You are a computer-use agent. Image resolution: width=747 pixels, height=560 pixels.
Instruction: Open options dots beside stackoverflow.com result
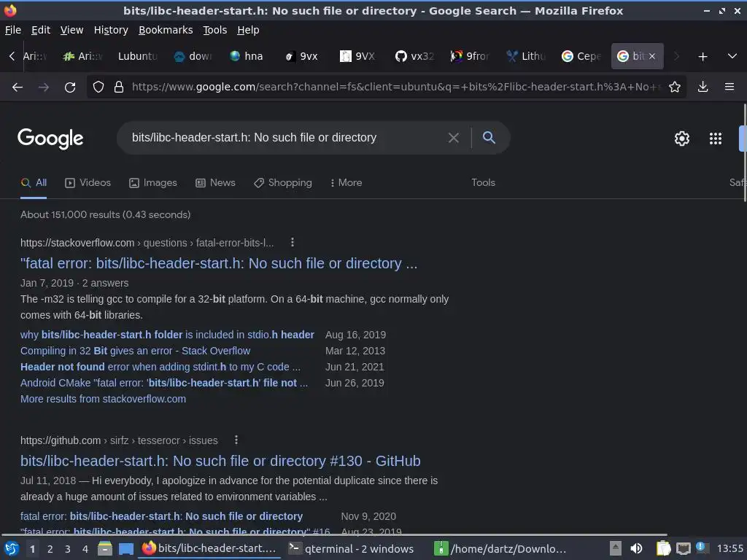[293, 242]
